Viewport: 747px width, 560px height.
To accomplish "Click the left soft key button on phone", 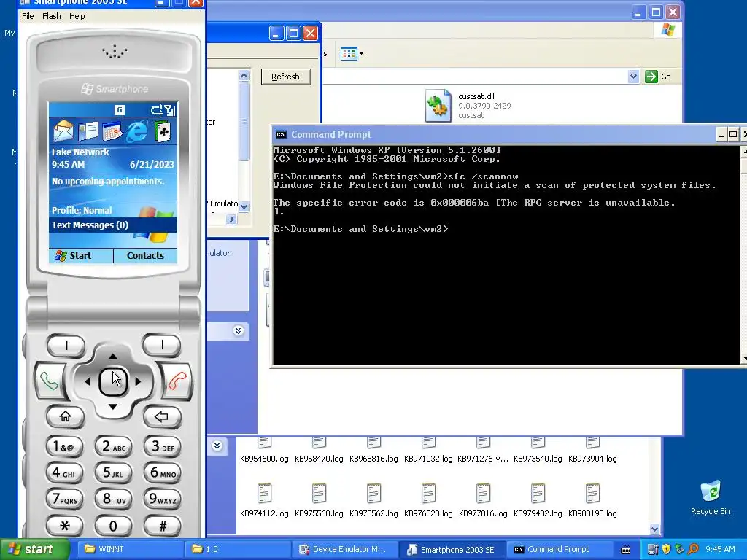I will click(x=66, y=345).
